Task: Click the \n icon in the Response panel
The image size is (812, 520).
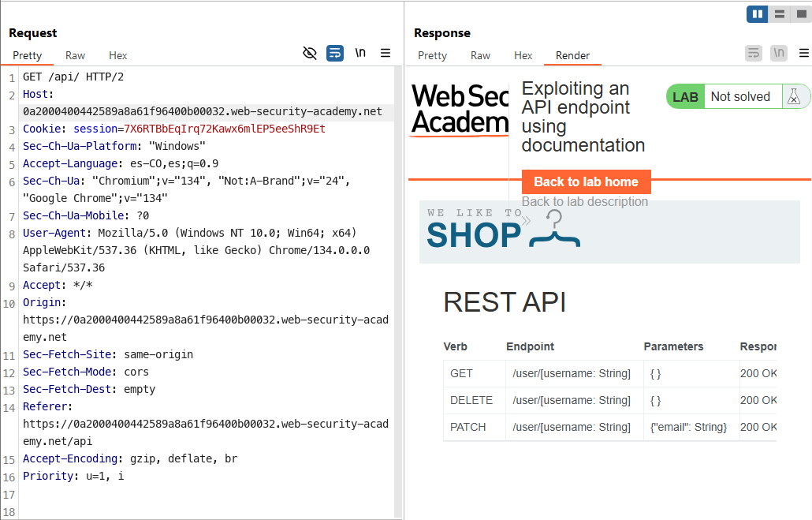Action: 779,53
